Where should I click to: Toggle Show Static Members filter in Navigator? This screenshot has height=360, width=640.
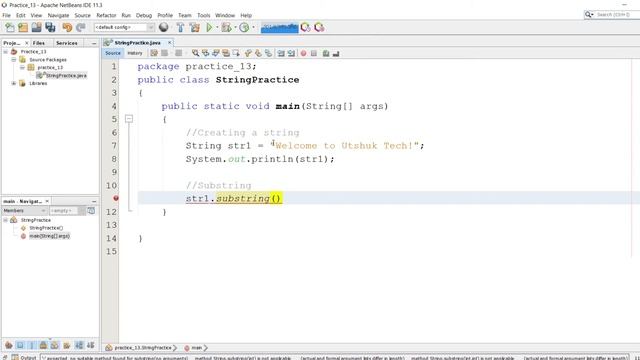31,345
